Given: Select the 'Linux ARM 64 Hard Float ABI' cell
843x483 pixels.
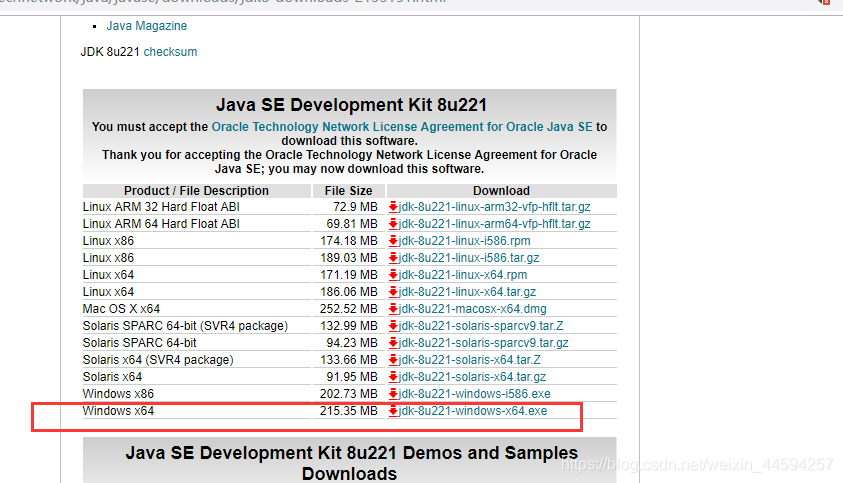Looking at the screenshot, I should tap(197, 224).
